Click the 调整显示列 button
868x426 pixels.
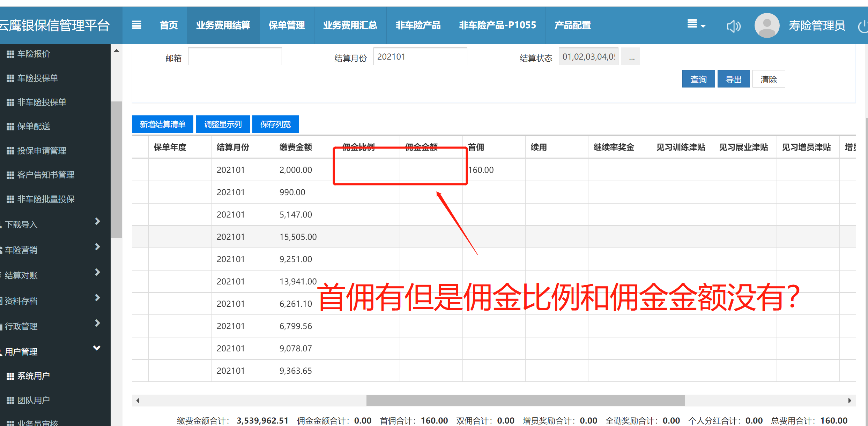click(223, 124)
